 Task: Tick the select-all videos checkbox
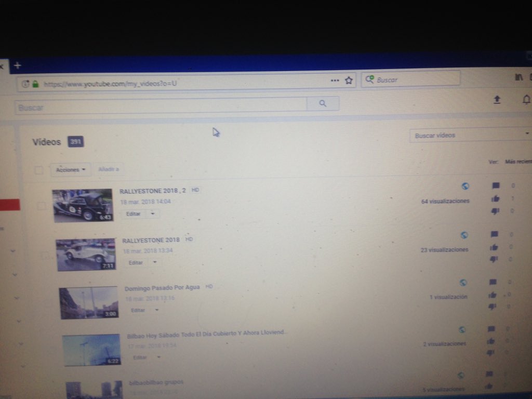pos(38,170)
